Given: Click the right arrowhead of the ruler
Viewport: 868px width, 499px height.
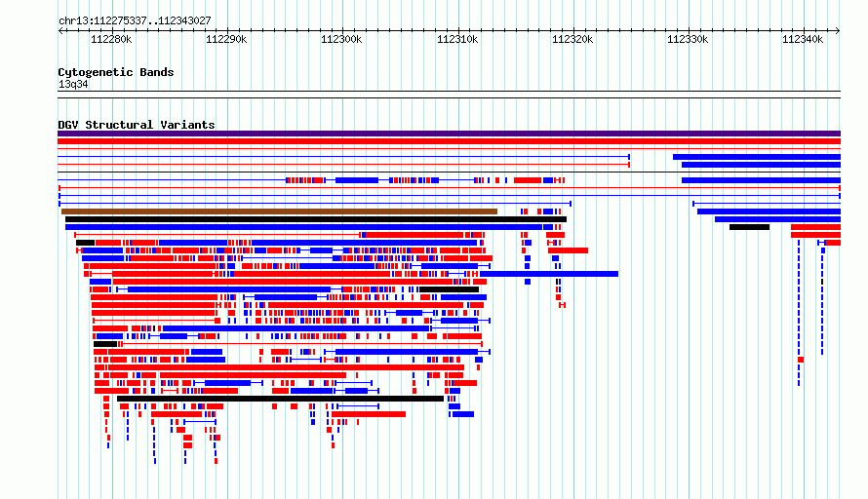Looking at the screenshot, I should pyautogui.click(x=838, y=30).
